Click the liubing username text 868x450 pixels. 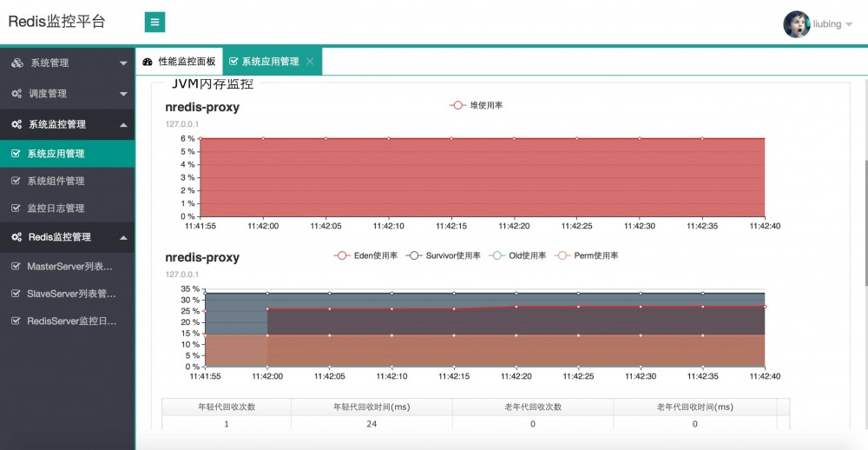827,24
